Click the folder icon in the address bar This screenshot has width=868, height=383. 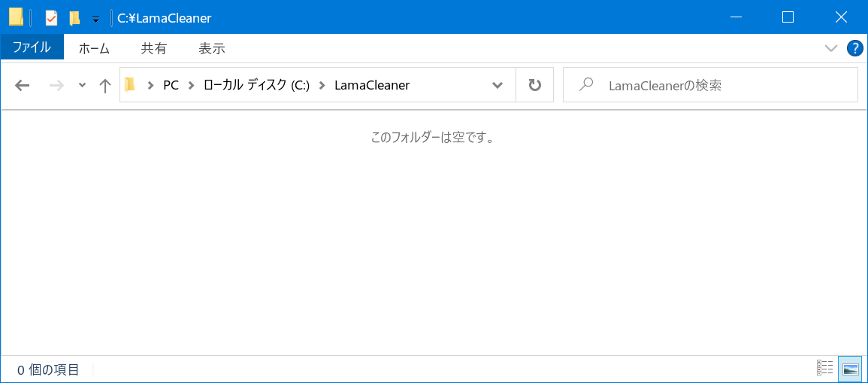[130, 85]
